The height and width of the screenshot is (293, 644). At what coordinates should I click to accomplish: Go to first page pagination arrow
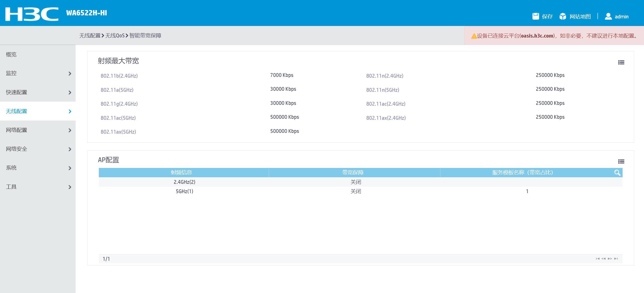point(597,259)
